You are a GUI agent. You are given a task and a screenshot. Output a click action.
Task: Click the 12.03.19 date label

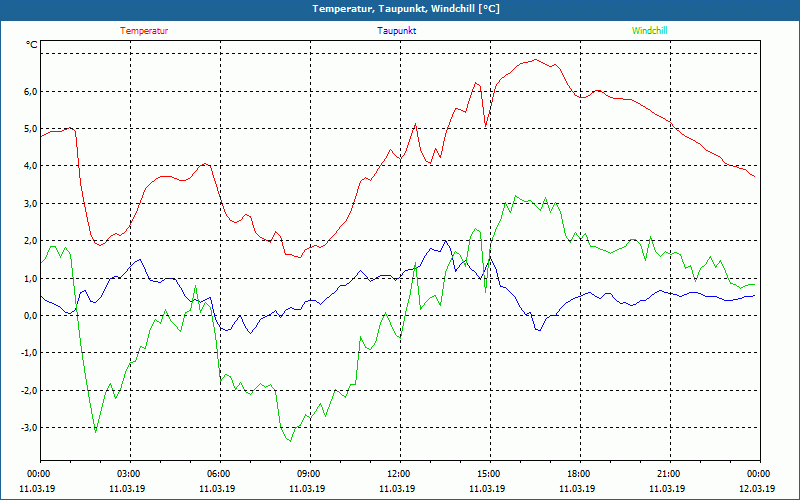pos(757,488)
